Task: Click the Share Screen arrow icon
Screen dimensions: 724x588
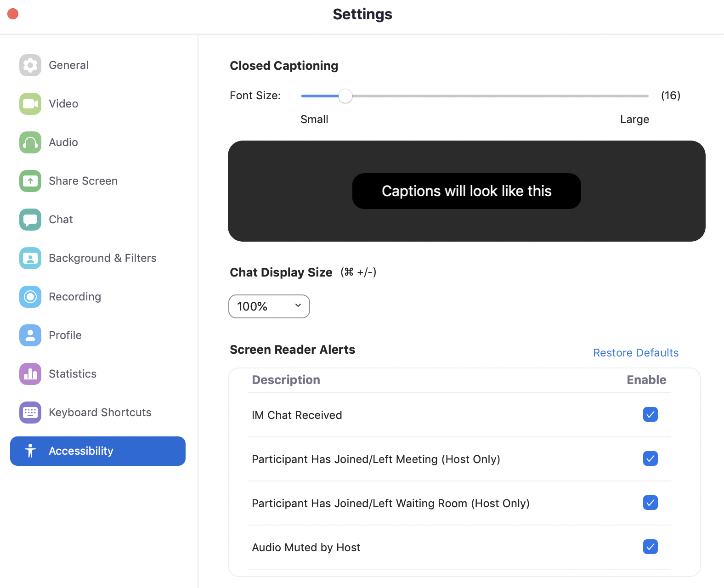Action: pos(30,181)
